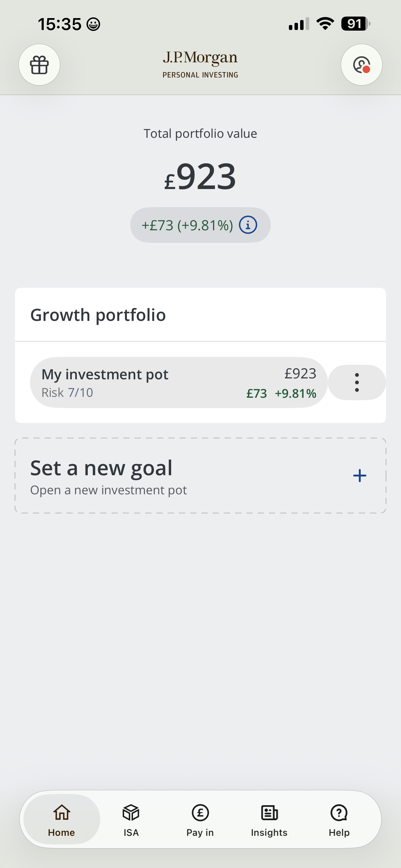
Task: Tap the Growth portfolio heading
Action: coord(98,315)
